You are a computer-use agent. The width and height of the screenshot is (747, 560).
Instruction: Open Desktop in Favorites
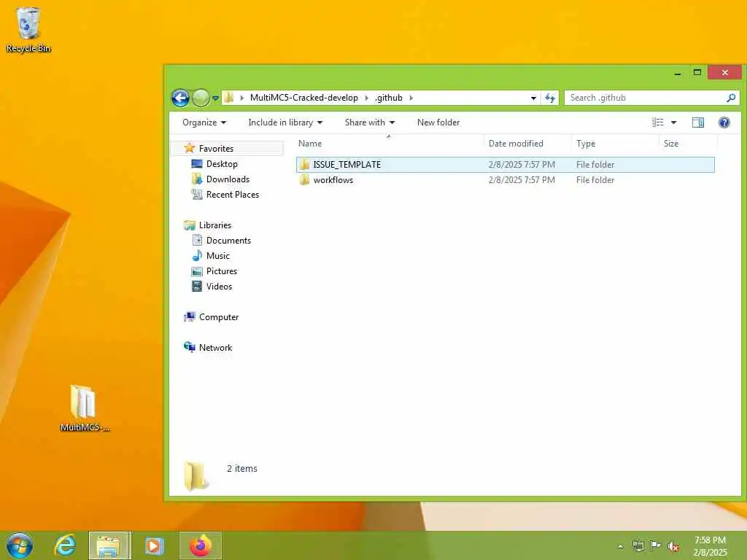pos(222,164)
